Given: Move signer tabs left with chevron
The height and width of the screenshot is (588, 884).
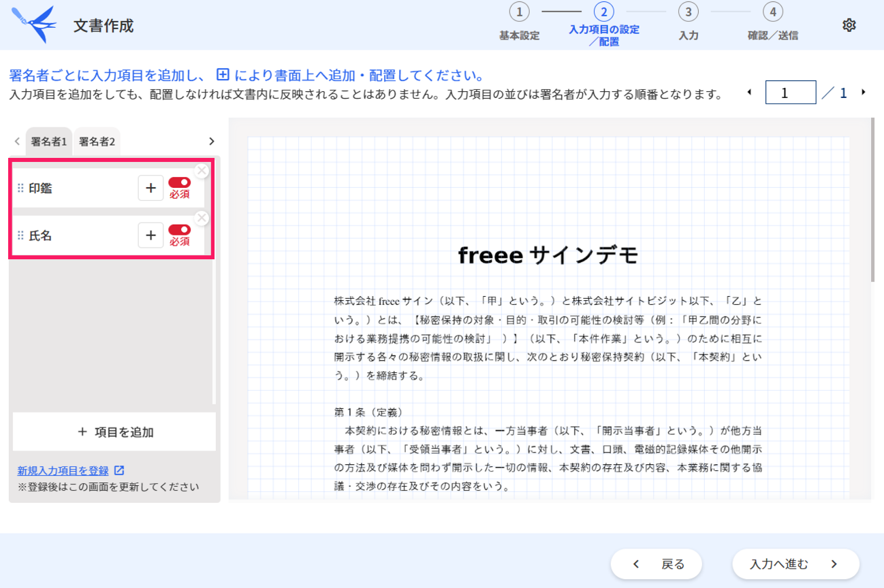Looking at the screenshot, I should pos(17,142).
